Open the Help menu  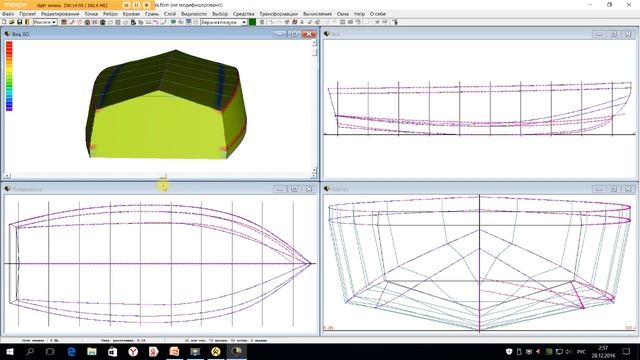coord(359,14)
